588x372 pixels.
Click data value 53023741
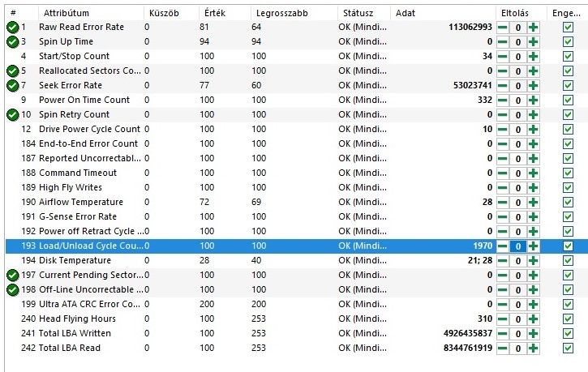tap(473, 85)
